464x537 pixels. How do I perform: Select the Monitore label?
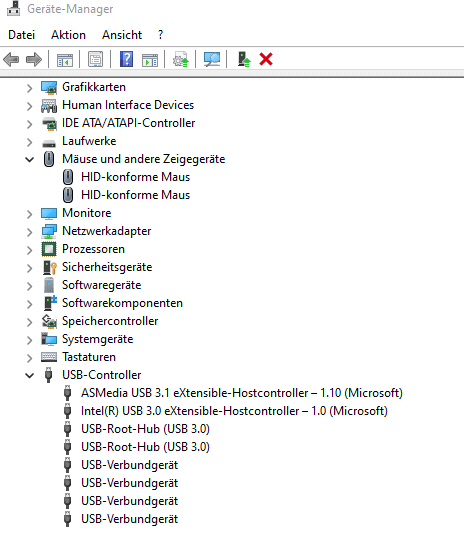tap(87, 213)
